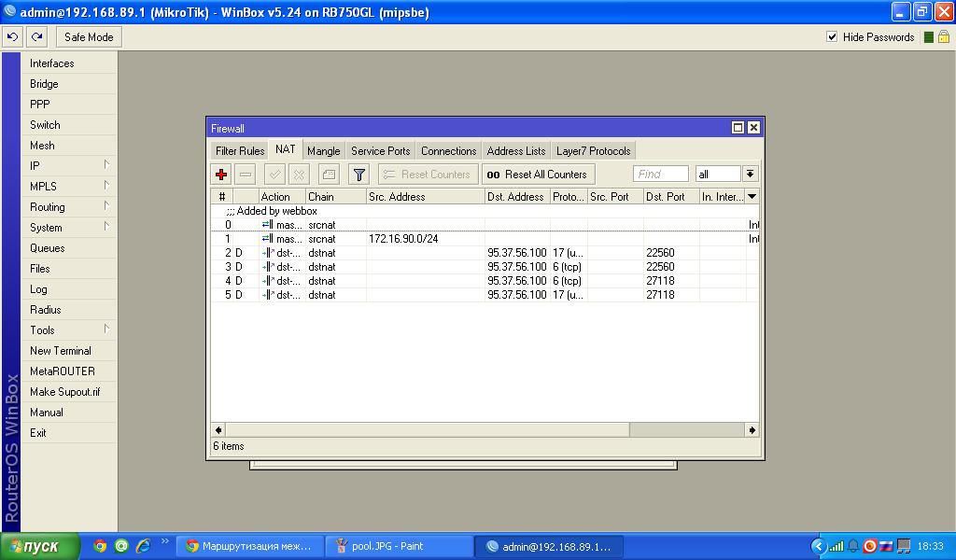The image size is (956, 560).
Task: Open the 'all' chain filter dropdown
Action: [x=750, y=175]
